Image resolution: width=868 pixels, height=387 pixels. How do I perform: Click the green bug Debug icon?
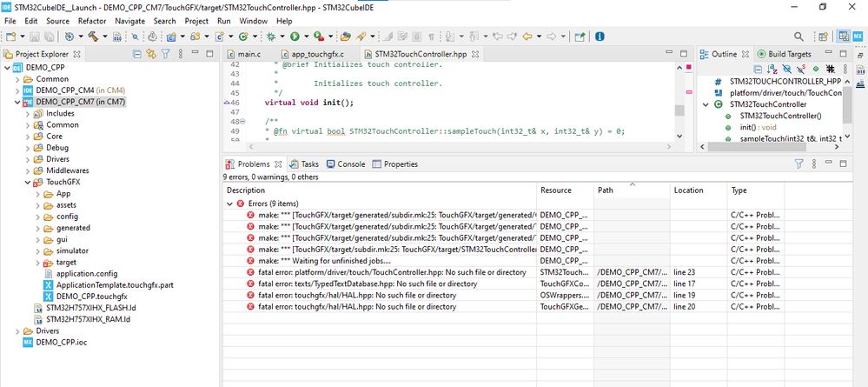click(271, 37)
